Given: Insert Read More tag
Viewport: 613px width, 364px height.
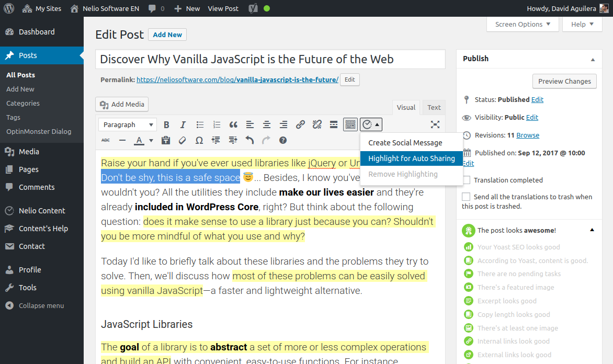Looking at the screenshot, I should point(334,124).
